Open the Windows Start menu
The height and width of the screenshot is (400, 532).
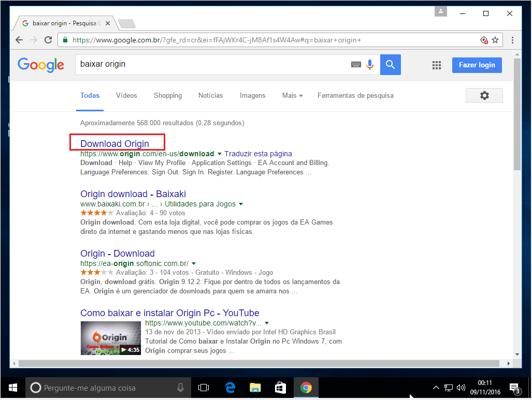[13, 388]
